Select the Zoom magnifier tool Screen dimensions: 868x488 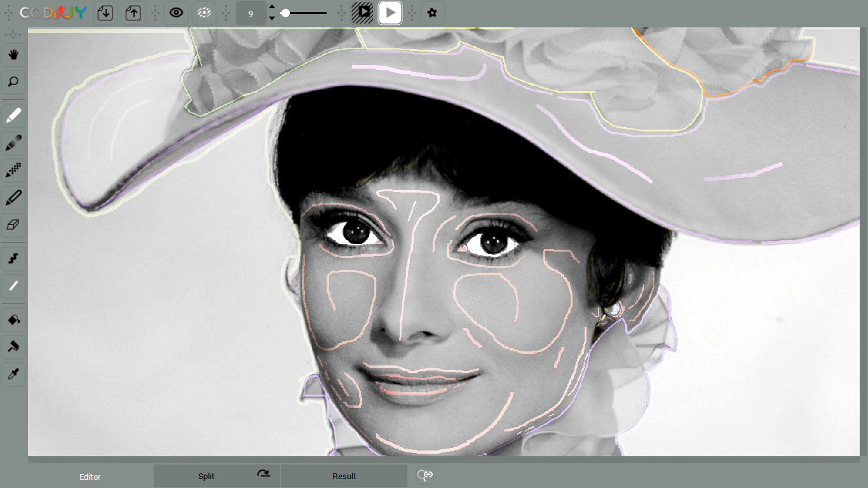pos(13,81)
